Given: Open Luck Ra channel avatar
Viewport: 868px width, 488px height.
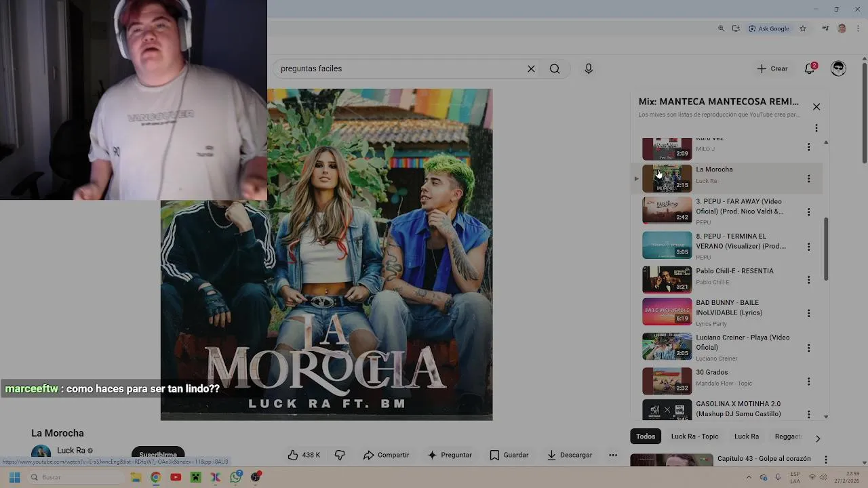Looking at the screenshot, I should point(41,453).
